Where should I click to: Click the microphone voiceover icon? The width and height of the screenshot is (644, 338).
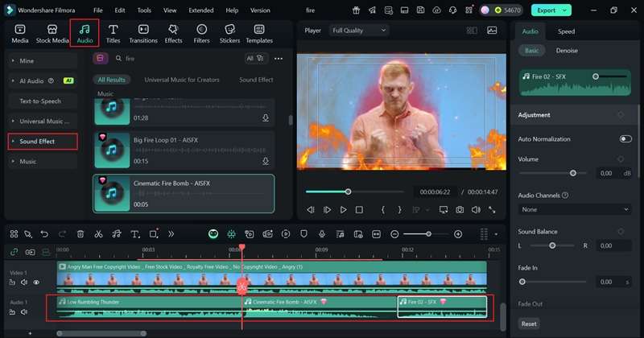[x=322, y=234]
